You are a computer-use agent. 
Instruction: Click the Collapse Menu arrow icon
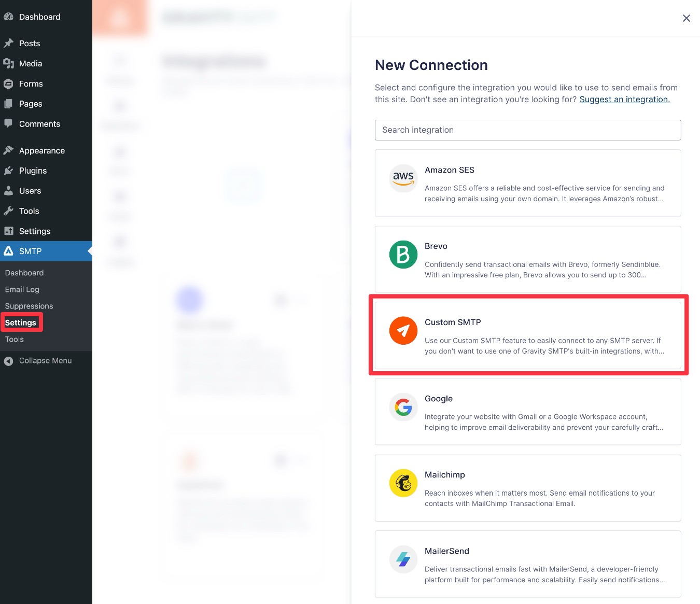(8, 361)
